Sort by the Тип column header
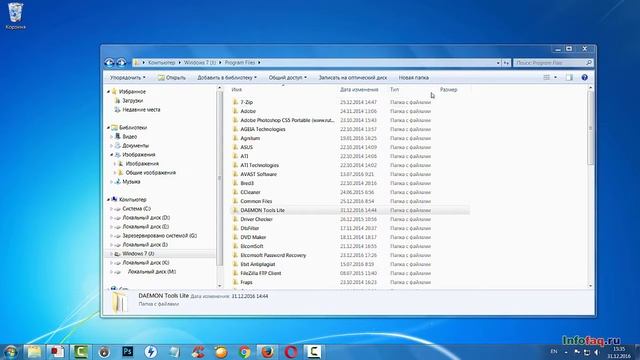Image resolution: width=640 pixels, height=360 pixels. [x=394, y=89]
